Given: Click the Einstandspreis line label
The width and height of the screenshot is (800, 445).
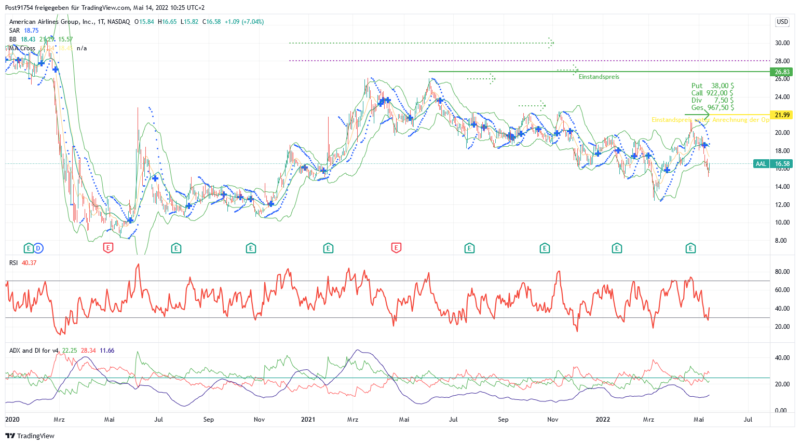Looking at the screenshot, I should point(601,77).
